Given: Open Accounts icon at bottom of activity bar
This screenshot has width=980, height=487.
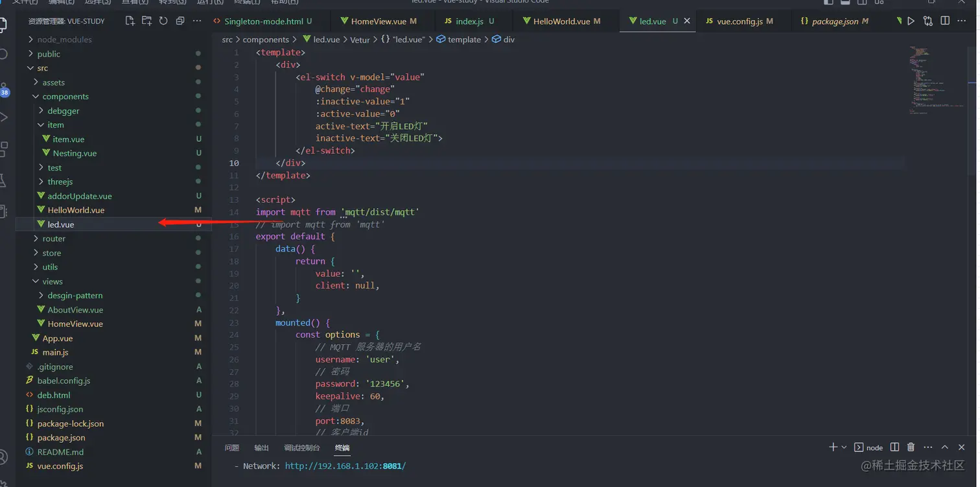Looking at the screenshot, I should (3, 458).
